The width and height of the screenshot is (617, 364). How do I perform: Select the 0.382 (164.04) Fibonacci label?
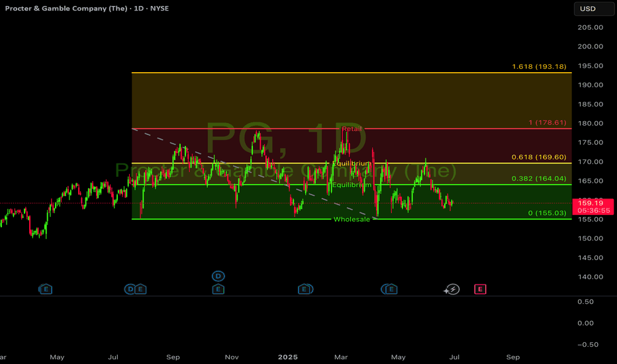539,178
